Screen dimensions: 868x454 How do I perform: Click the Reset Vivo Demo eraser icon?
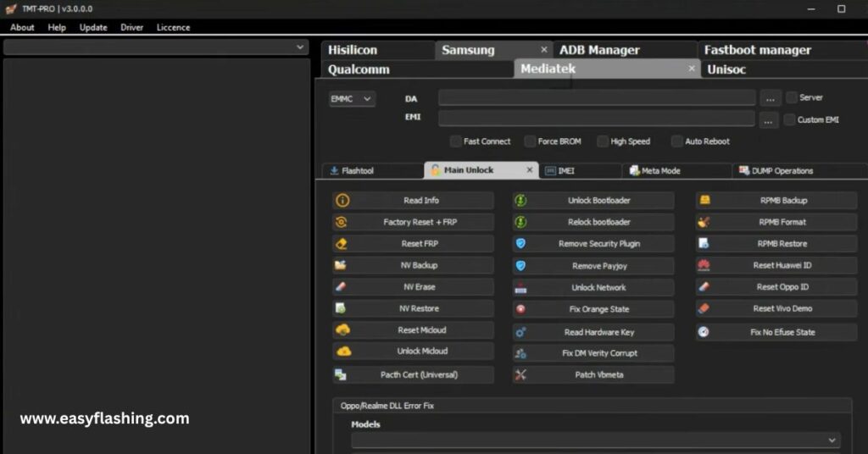coord(704,308)
